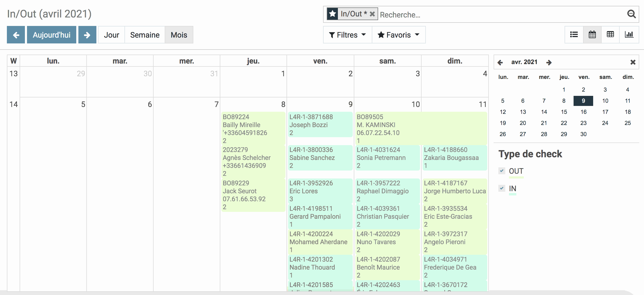644x295 pixels.
Task: Switch to graph view icon
Action: [x=629, y=35]
